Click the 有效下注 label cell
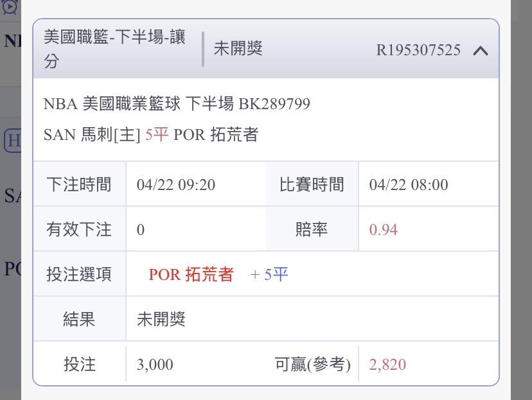Viewport: 532px width, 400px height. [79, 229]
